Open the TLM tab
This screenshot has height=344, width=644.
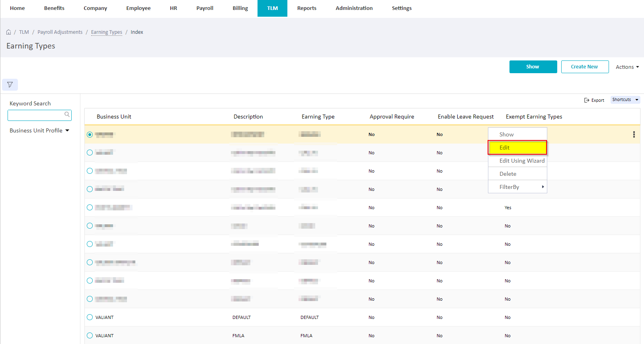272,8
